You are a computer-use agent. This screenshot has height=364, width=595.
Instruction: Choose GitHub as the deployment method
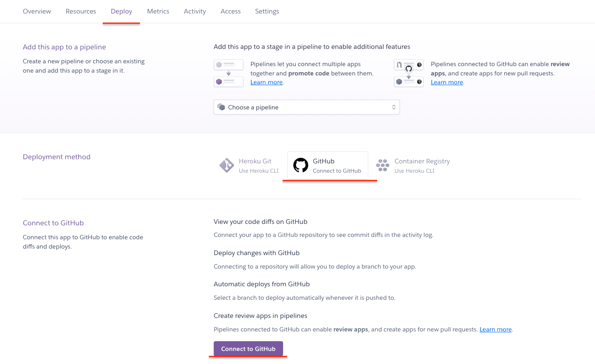328,165
